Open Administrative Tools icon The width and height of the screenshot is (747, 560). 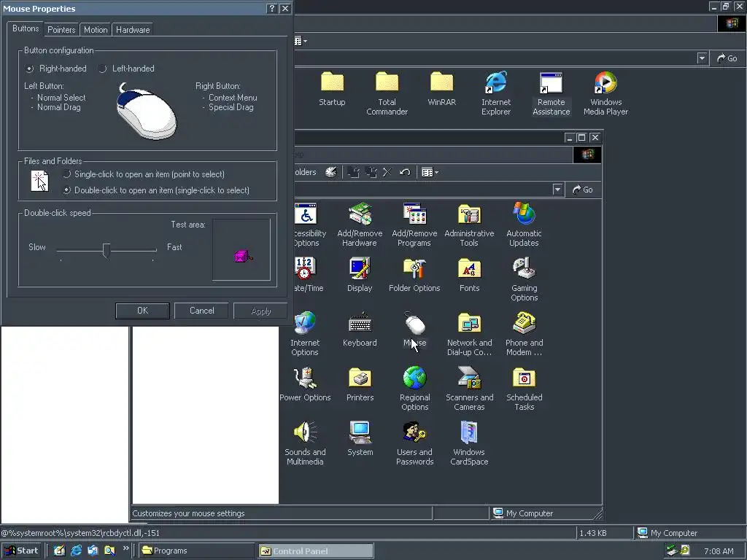click(x=469, y=225)
